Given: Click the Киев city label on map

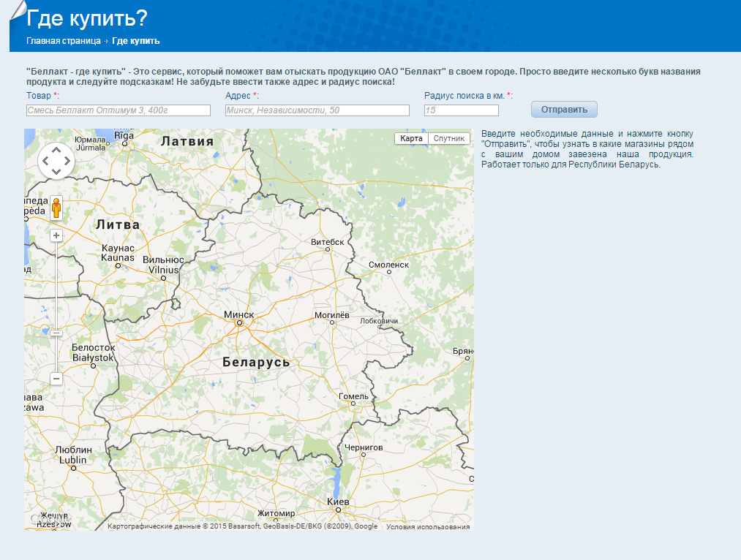Looking at the screenshot, I should click(x=338, y=502).
